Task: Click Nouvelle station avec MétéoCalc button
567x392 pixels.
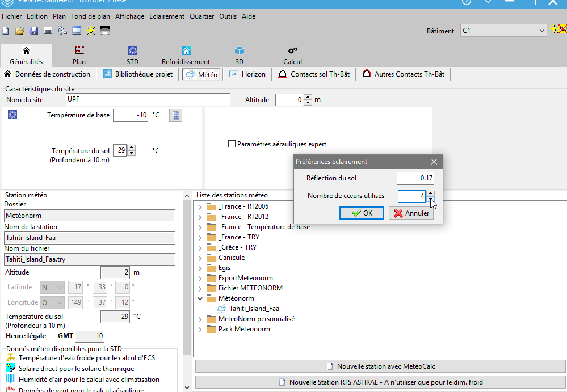Action: click(380, 366)
